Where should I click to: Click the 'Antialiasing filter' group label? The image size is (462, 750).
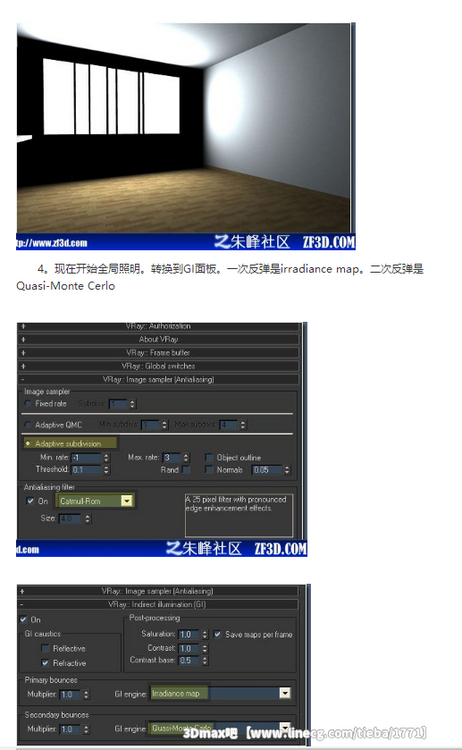pyautogui.click(x=49, y=487)
